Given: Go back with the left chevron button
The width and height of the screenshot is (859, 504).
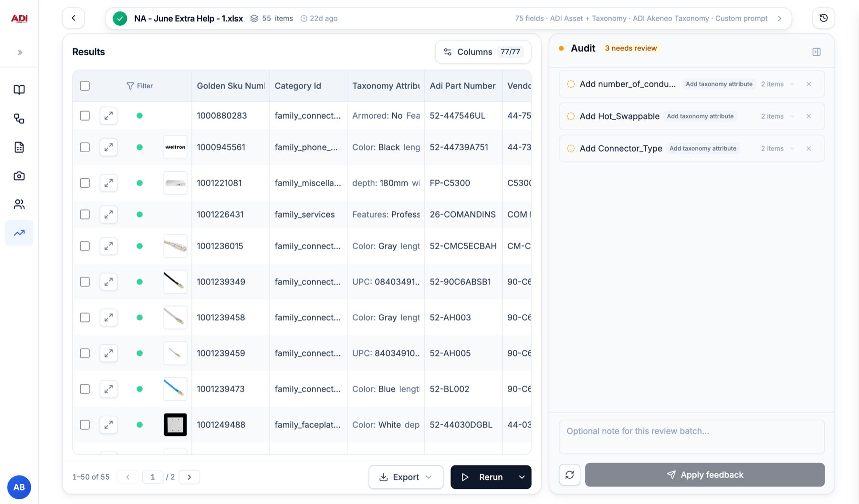Looking at the screenshot, I should coord(73,18).
